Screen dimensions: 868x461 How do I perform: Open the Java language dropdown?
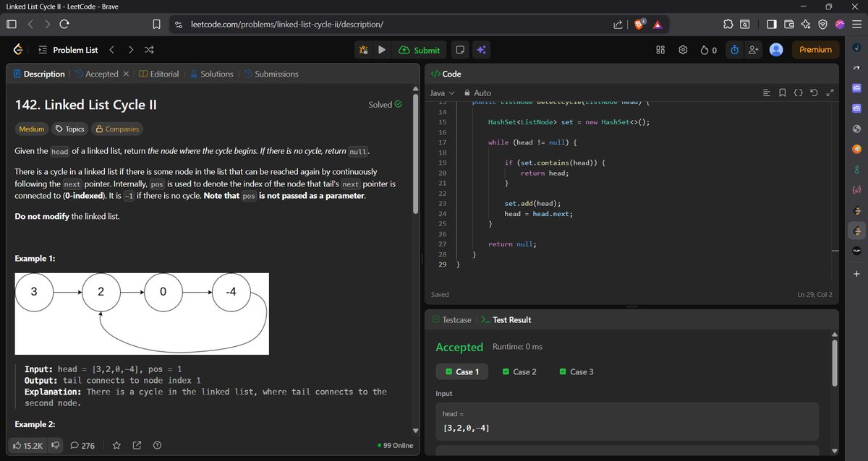(x=442, y=92)
